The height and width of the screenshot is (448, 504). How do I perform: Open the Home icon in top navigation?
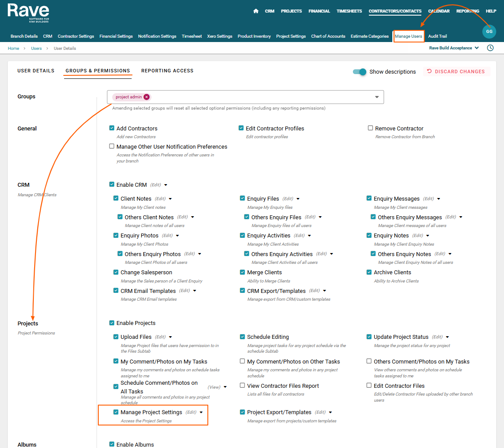[x=256, y=11]
